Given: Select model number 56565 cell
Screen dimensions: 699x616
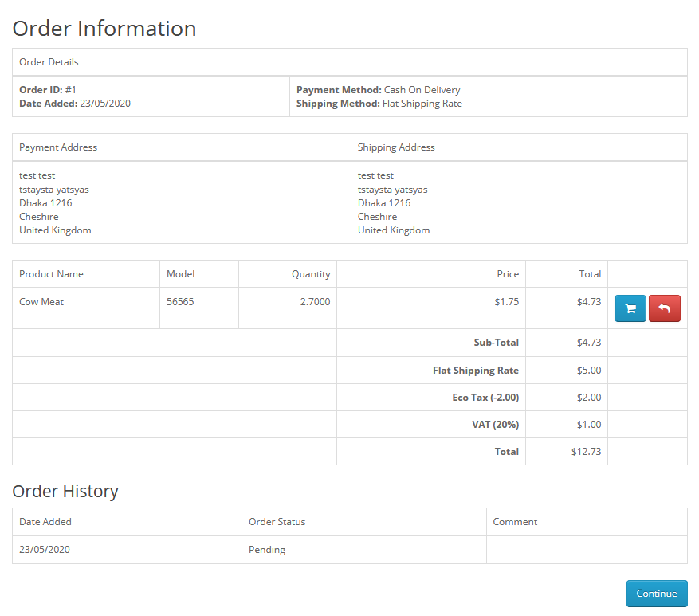Looking at the screenshot, I should 180,302.
